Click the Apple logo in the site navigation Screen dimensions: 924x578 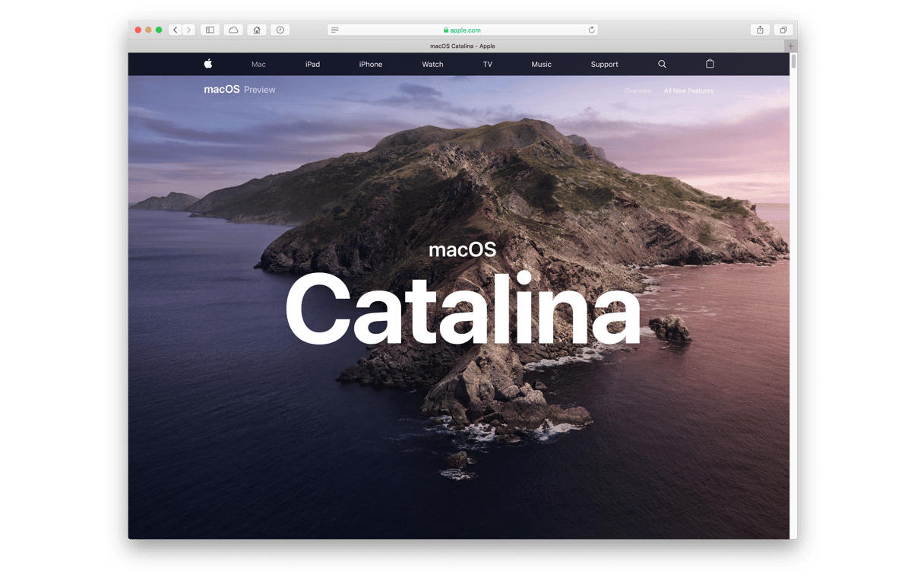pyautogui.click(x=207, y=64)
